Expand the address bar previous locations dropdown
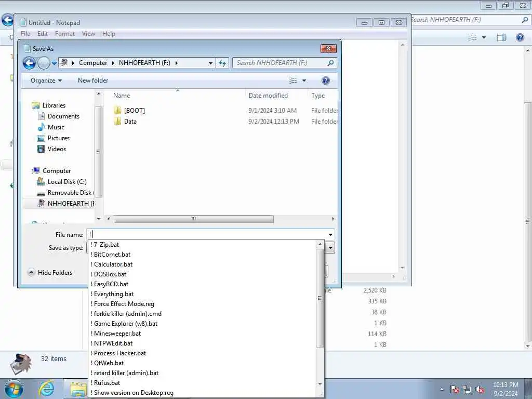The width and height of the screenshot is (532, 399). pos(210,63)
